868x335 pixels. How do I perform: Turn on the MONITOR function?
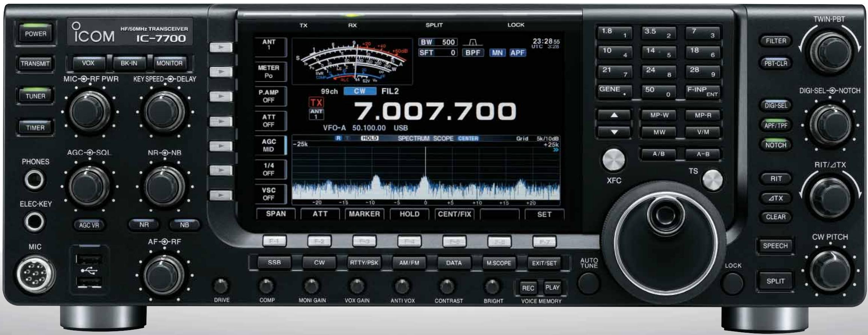169,63
